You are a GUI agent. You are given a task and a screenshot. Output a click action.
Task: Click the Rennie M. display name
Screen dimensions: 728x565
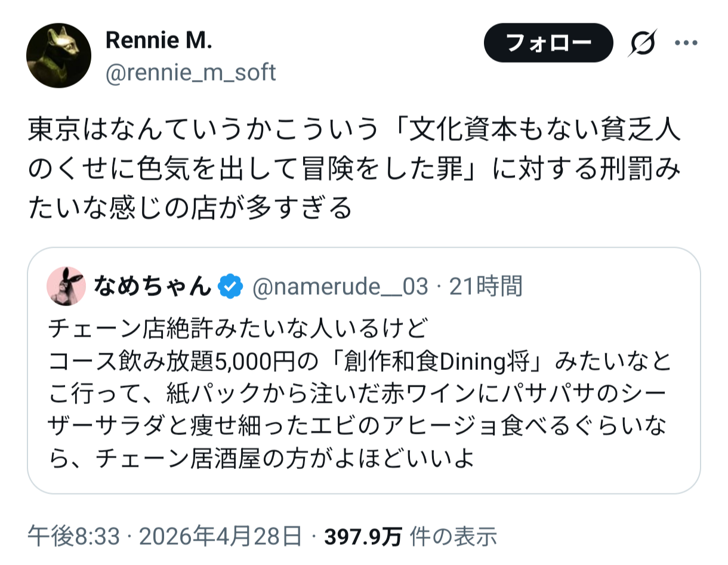pos(159,41)
